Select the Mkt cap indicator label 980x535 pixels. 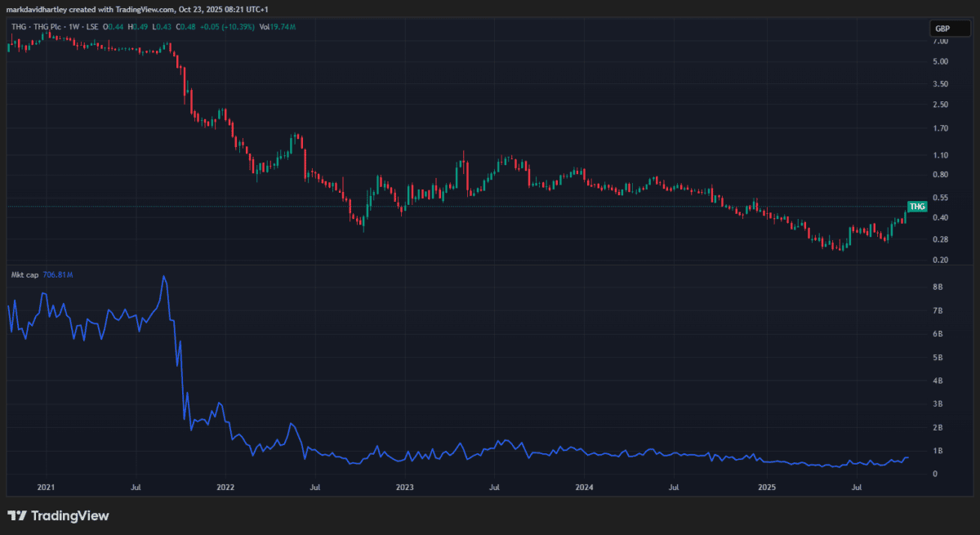tap(23, 276)
